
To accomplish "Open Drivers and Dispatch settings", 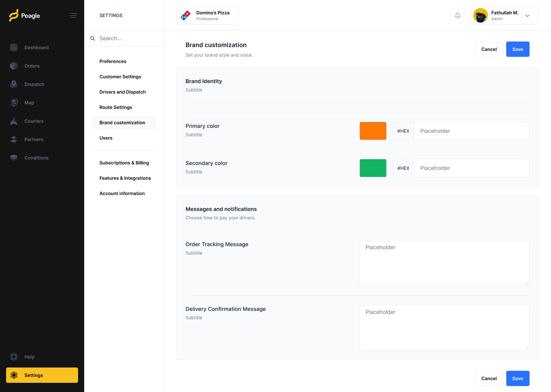I will 122,92.
